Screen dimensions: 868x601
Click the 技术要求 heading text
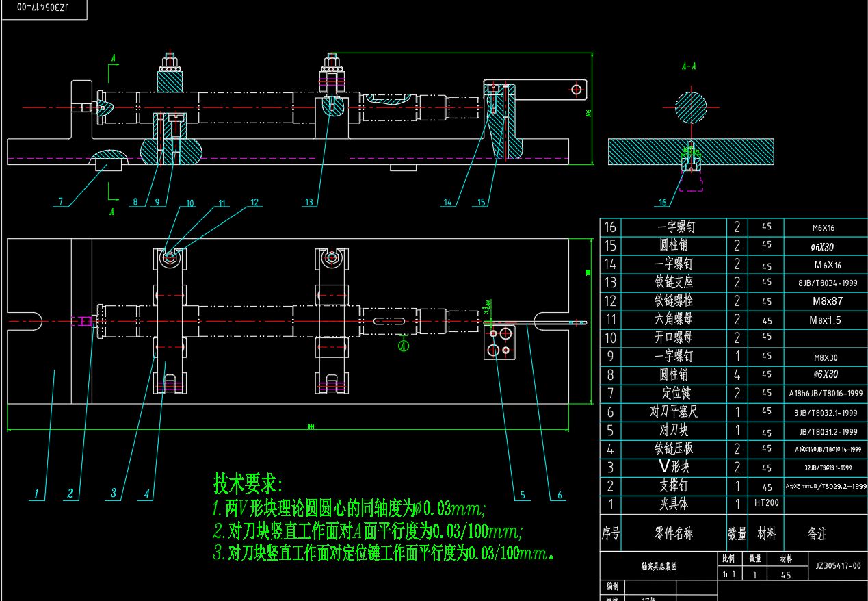pos(248,485)
